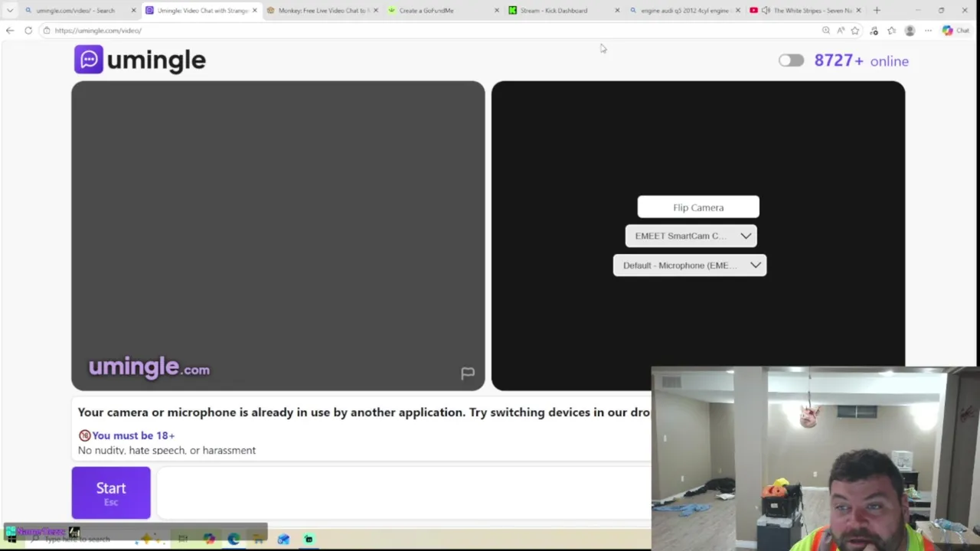Open the Copilot app in taskbar
Screen dimensions: 980x551
pyautogui.click(x=209, y=540)
